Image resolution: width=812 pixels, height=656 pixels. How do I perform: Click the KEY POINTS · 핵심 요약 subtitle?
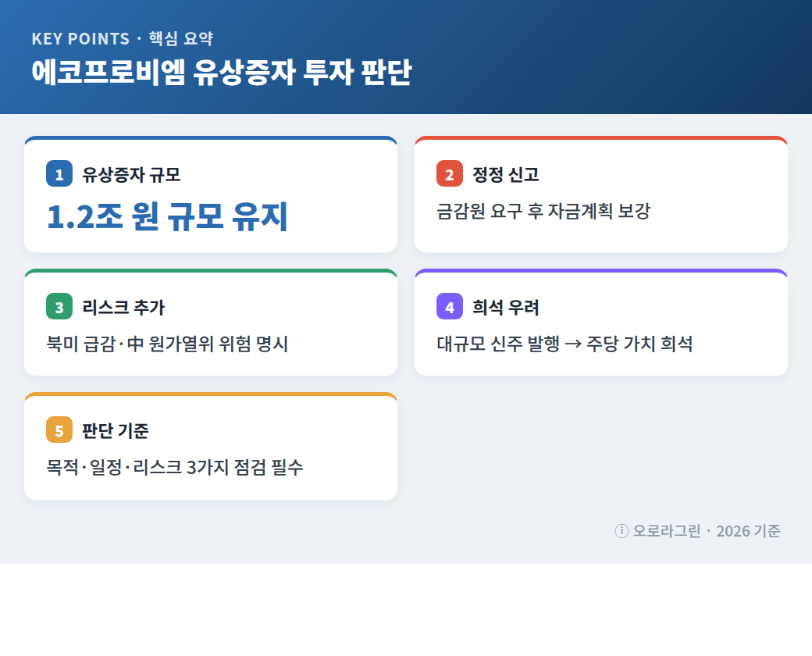123,38
